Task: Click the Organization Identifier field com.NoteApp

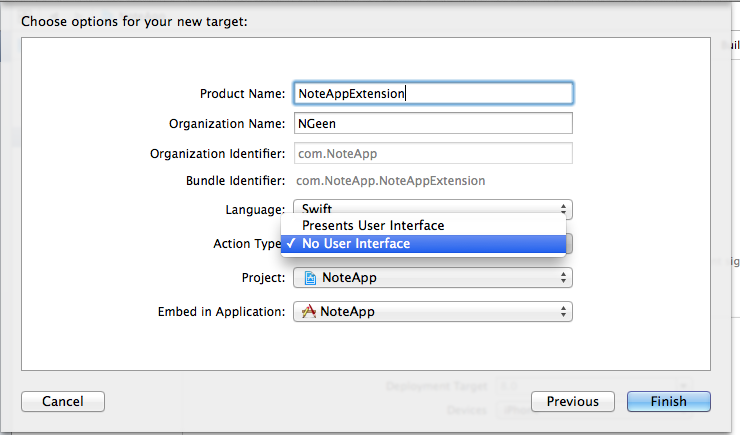Action: [433, 153]
